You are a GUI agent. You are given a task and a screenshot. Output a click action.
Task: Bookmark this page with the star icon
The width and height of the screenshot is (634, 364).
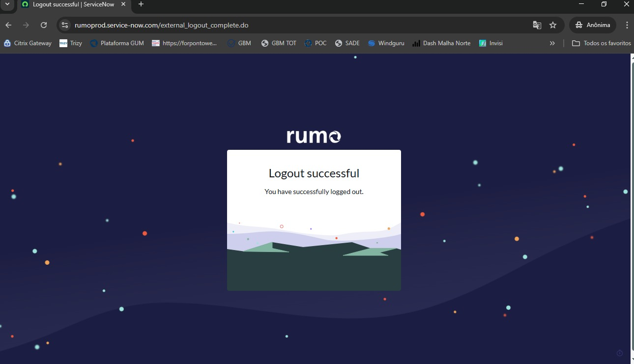click(553, 25)
